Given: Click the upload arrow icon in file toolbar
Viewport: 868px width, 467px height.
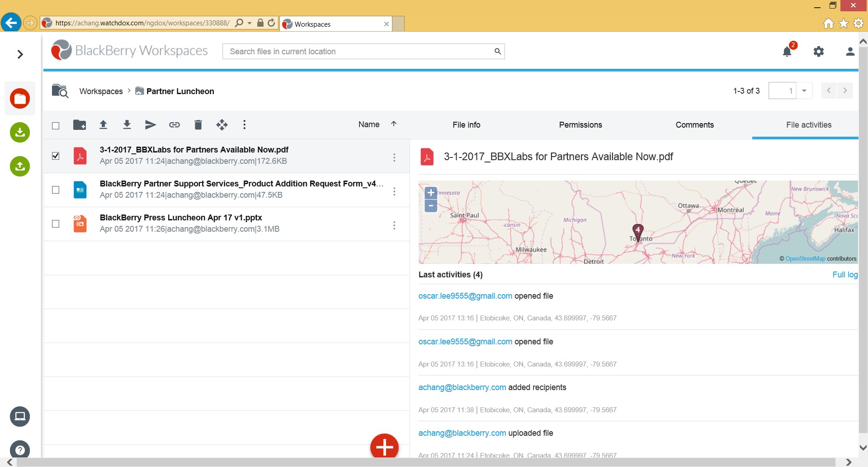Looking at the screenshot, I should point(103,125).
